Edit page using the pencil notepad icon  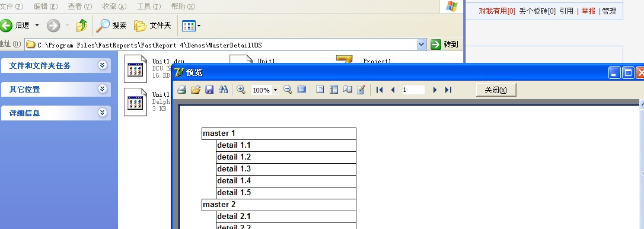(x=361, y=90)
